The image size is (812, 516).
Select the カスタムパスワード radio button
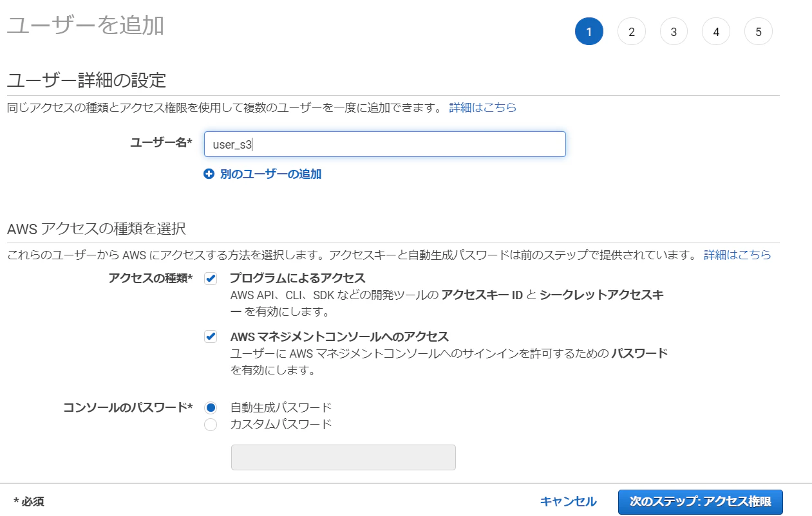coord(211,425)
